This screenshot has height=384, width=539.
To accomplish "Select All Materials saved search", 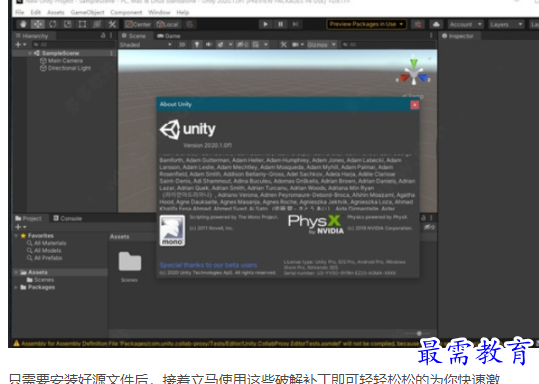I will tap(47, 243).
